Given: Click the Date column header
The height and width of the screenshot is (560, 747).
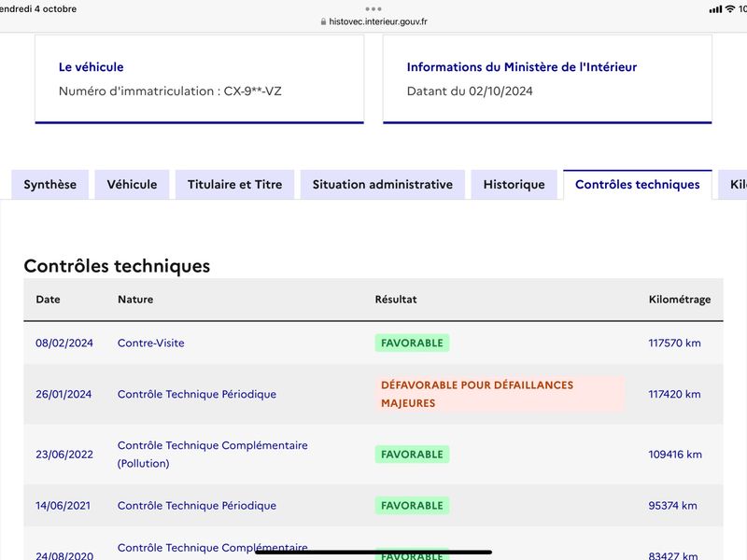Looking at the screenshot, I should tap(49, 300).
